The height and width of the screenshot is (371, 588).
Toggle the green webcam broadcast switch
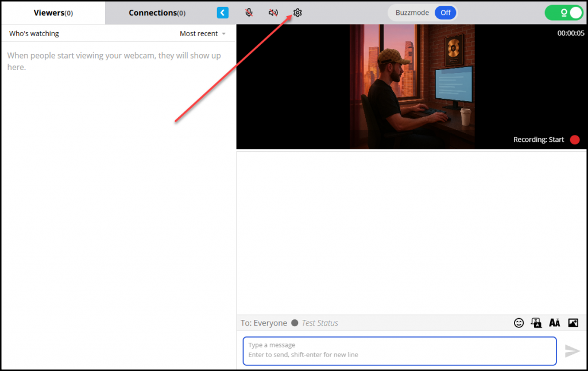point(564,13)
